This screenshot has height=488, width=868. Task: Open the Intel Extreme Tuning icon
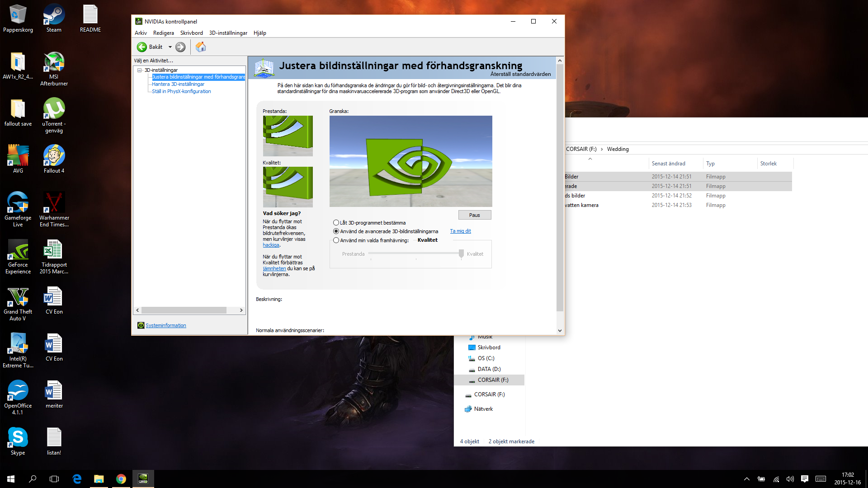point(18,350)
